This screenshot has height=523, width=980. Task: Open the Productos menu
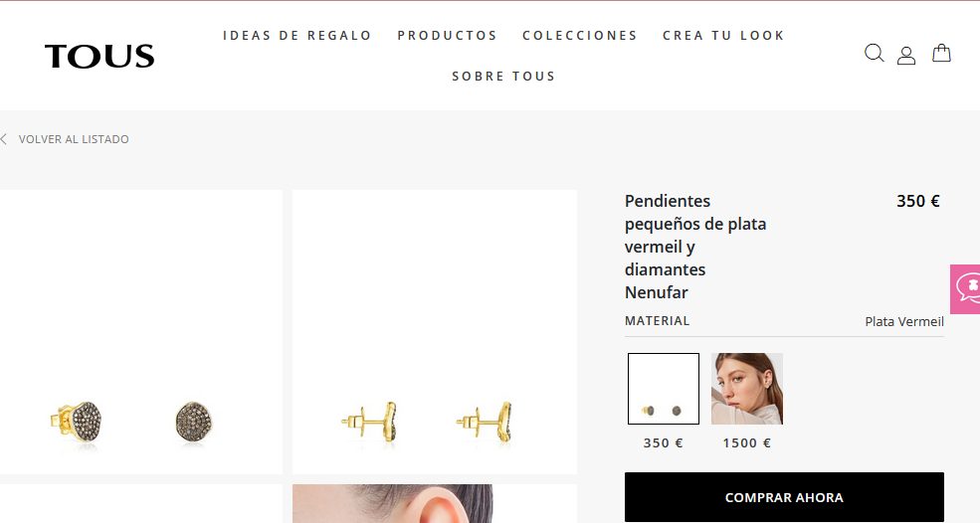click(447, 36)
